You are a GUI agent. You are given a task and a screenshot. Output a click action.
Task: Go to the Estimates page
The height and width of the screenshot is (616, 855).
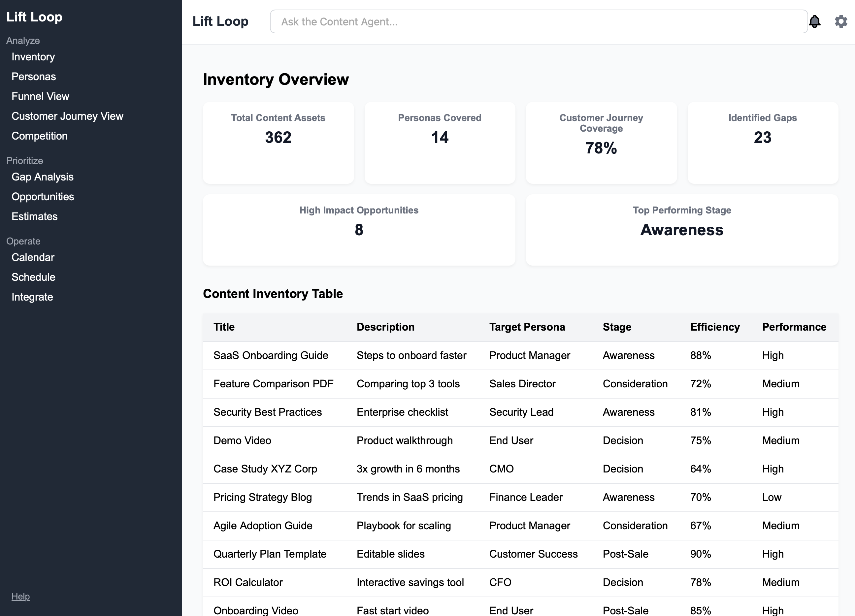point(34,216)
